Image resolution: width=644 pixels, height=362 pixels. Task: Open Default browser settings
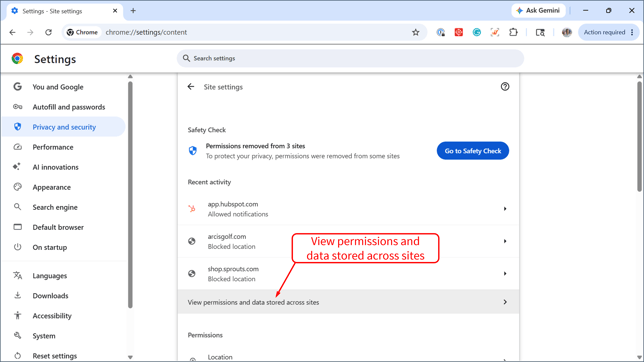[x=64, y=227]
